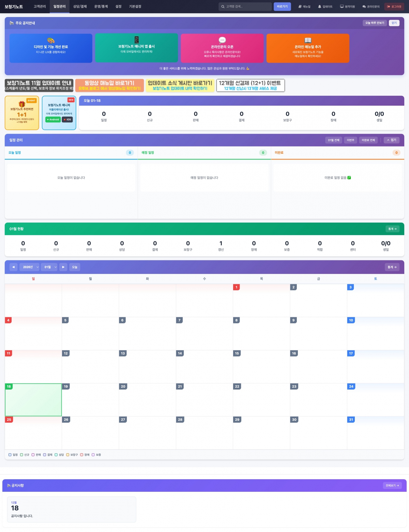
Task: Click the search magnifier in the customer search box
Action: coord(223,6)
